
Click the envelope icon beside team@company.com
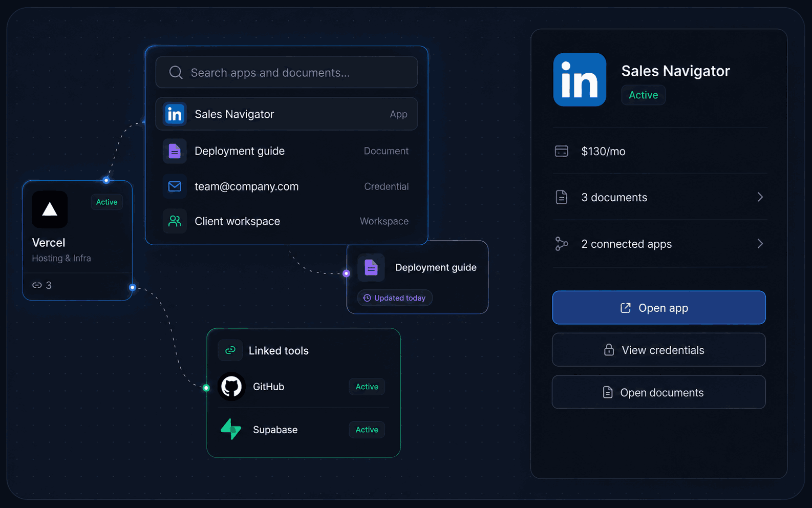click(x=175, y=186)
